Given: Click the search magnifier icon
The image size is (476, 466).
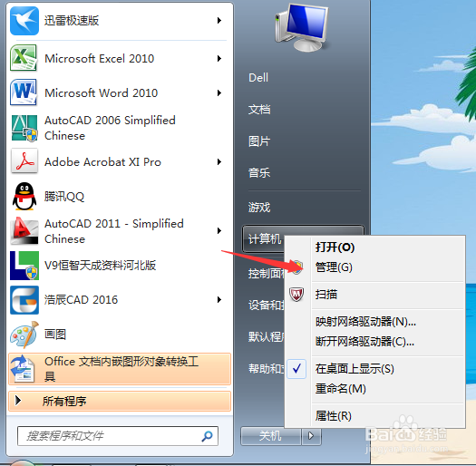Looking at the screenshot, I should (x=207, y=436).
